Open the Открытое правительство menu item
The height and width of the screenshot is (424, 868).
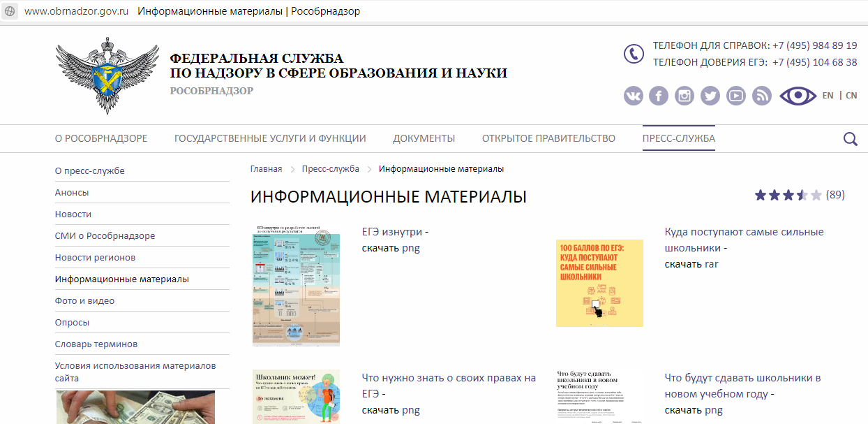(x=548, y=138)
